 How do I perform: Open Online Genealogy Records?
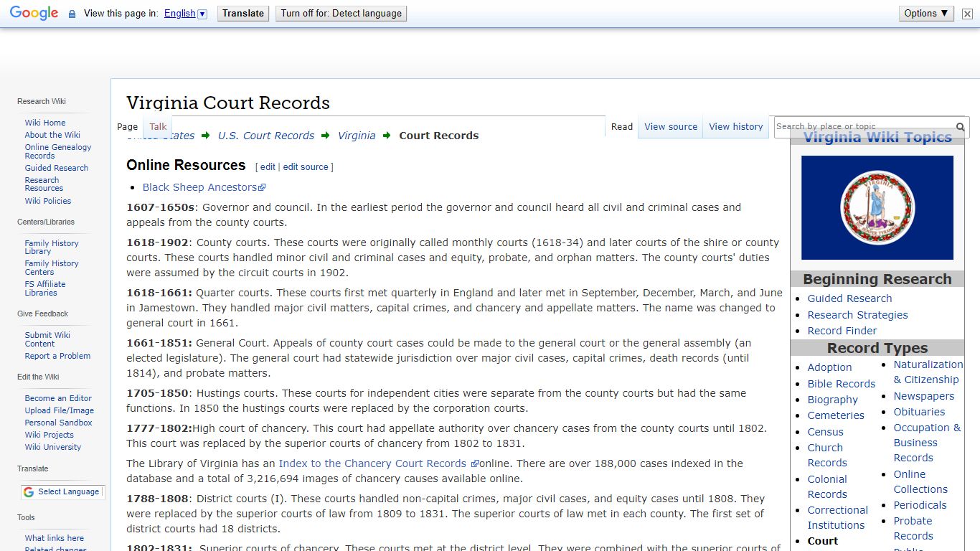(58, 151)
